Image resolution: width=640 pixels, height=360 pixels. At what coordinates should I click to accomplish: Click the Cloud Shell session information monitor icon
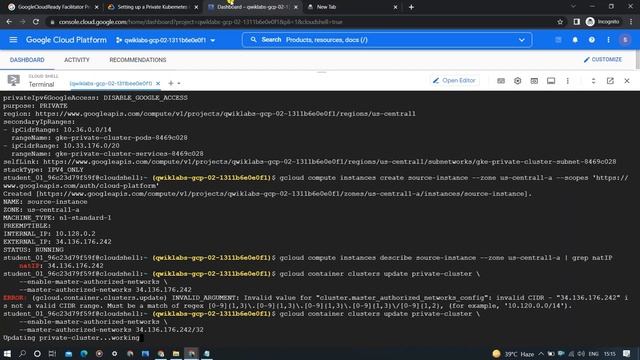point(551,81)
